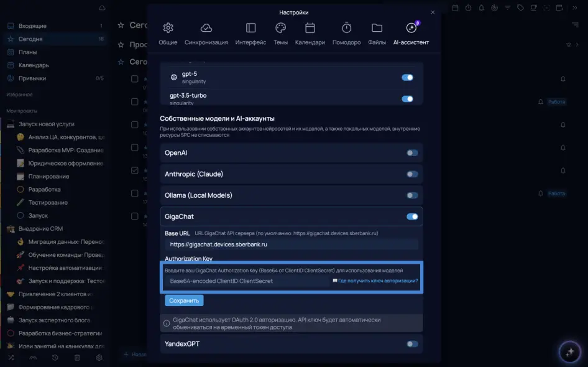Switch to the Синхронизация settings tab
The height and width of the screenshot is (367, 588).
click(206, 34)
